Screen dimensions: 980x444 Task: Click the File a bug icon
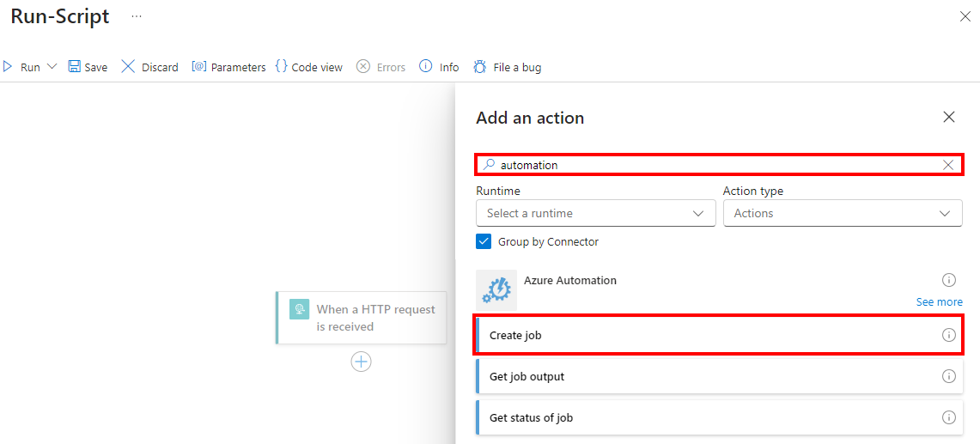480,67
